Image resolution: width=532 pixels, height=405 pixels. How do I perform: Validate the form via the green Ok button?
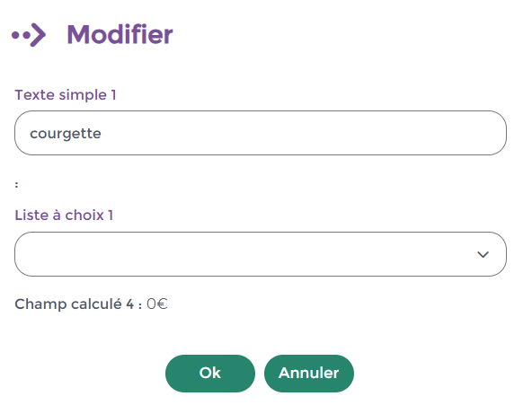click(210, 374)
